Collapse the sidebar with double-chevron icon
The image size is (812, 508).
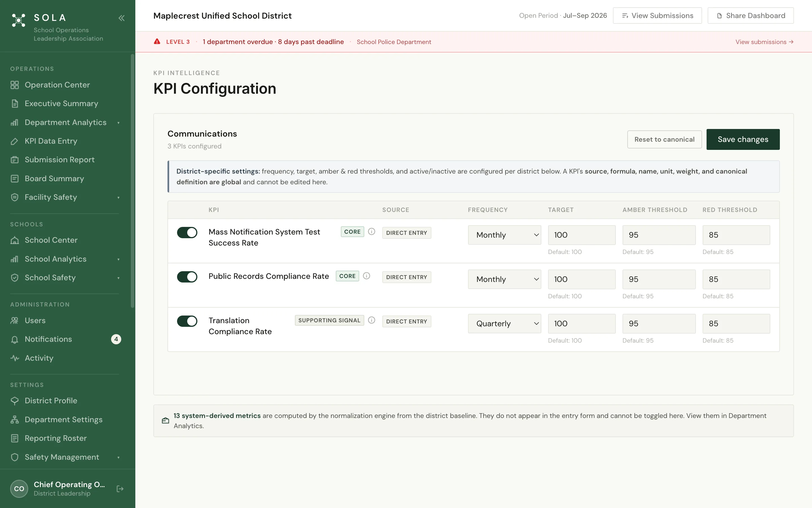(122, 18)
